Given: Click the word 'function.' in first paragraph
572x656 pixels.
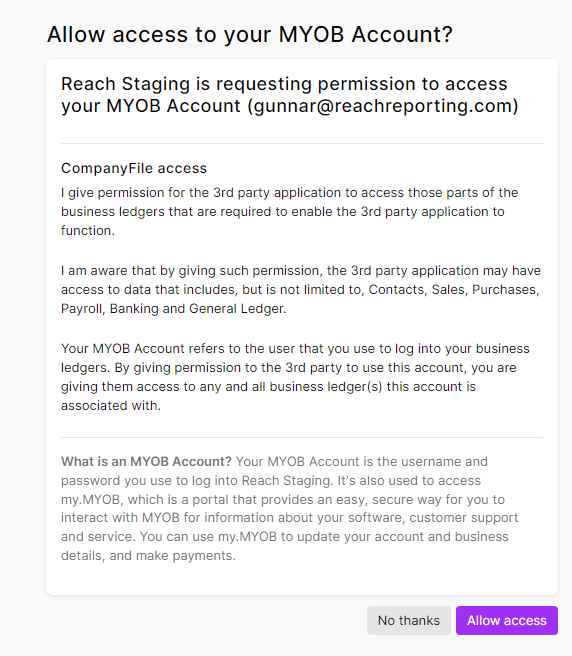Looking at the screenshot, I should coord(88,231).
